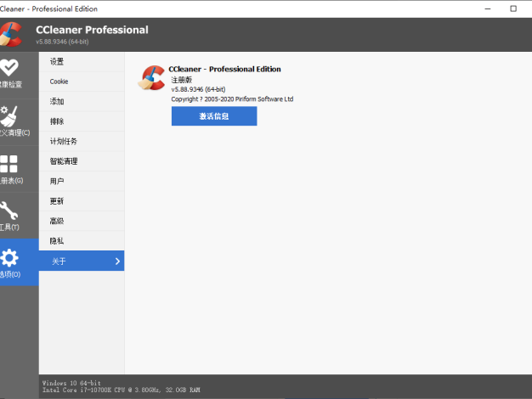This screenshot has height=399, width=532.
Task: Open the 设置 settings menu item
Action: point(82,62)
